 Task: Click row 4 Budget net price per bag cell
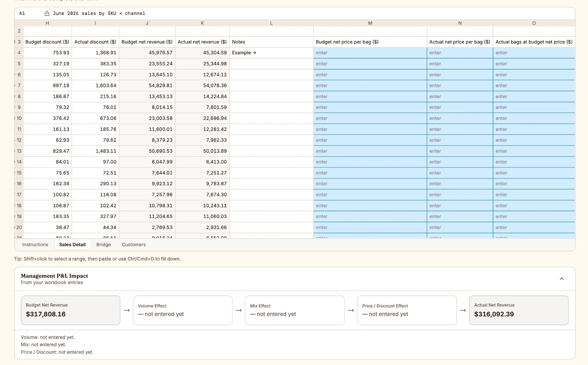click(x=370, y=53)
